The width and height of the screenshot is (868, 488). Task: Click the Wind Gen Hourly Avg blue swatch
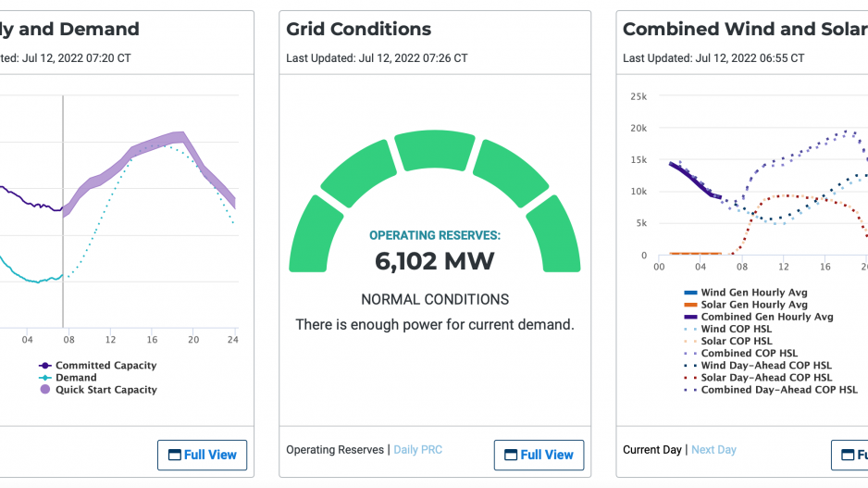(690, 293)
